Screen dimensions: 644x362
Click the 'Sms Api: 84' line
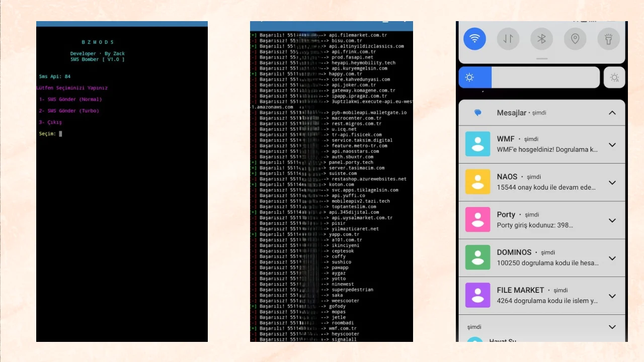tap(55, 76)
